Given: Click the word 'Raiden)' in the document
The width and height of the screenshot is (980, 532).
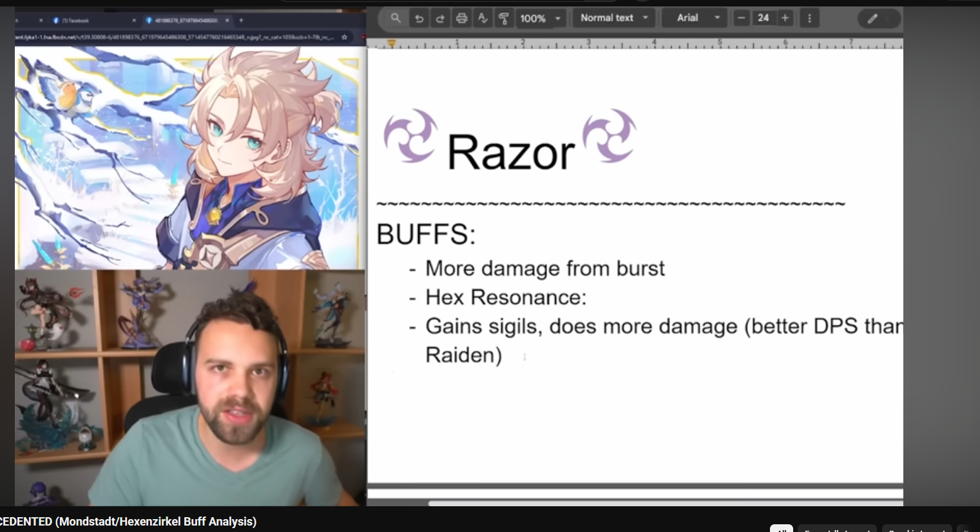Looking at the screenshot, I should pos(463,355).
